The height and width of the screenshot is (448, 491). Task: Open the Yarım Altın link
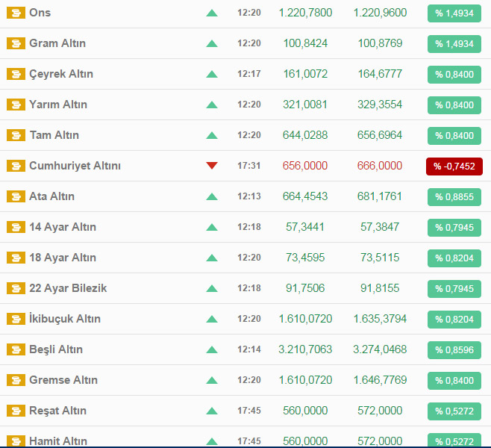click(57, 105)
